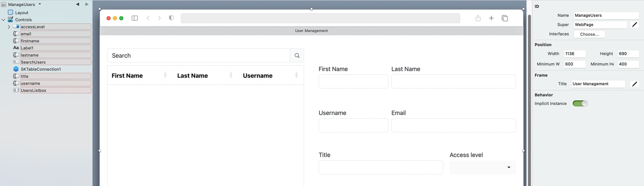Click the sidebar toggle icon in browser preview
This screenshot has height=186, width=644.
point(135,18)
